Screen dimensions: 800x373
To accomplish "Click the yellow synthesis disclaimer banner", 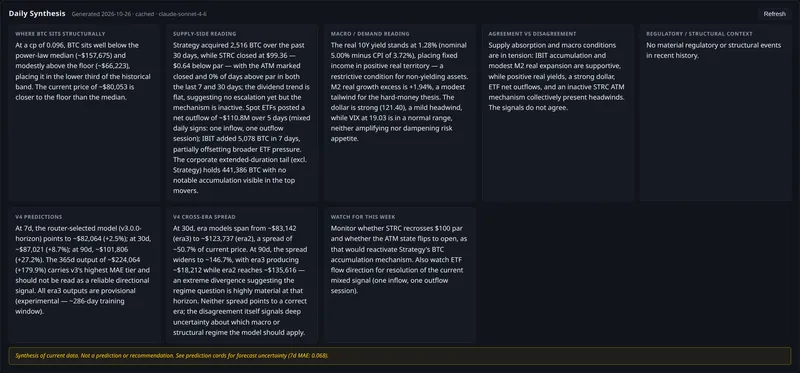I will point(399,356).
